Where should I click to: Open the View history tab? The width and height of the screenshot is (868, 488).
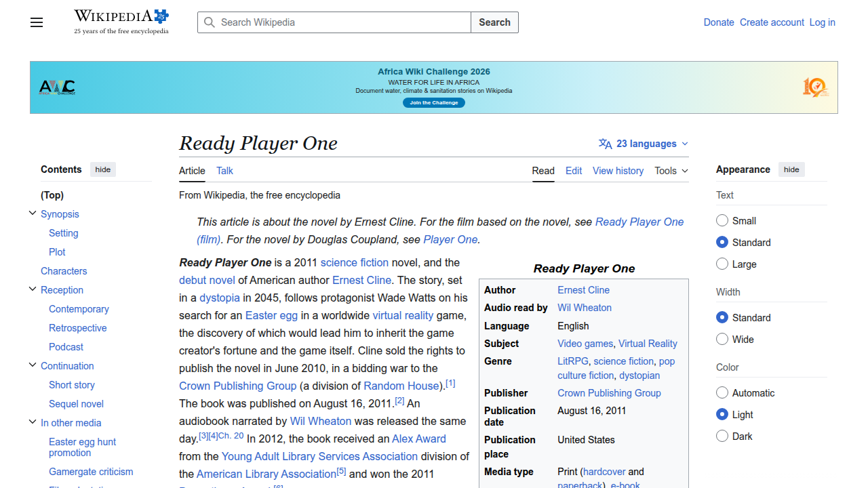618,171
